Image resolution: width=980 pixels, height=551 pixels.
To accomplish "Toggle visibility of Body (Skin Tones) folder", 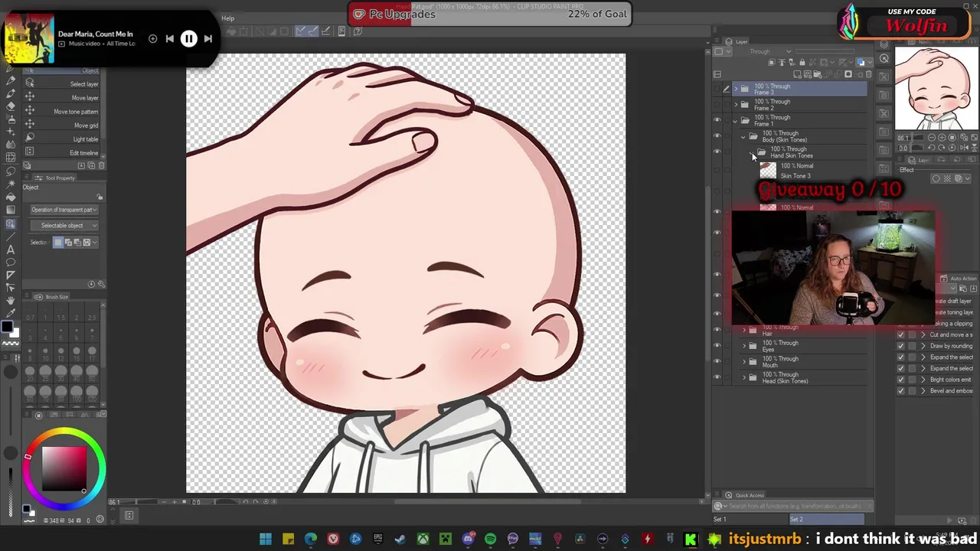I will pyautogui.click(x=717, y=136).
